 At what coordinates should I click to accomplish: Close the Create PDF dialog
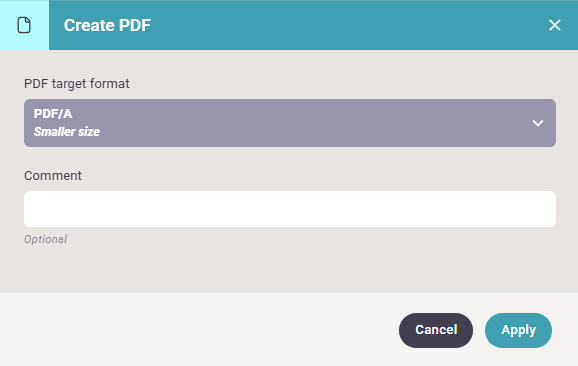tap(554, 25)
